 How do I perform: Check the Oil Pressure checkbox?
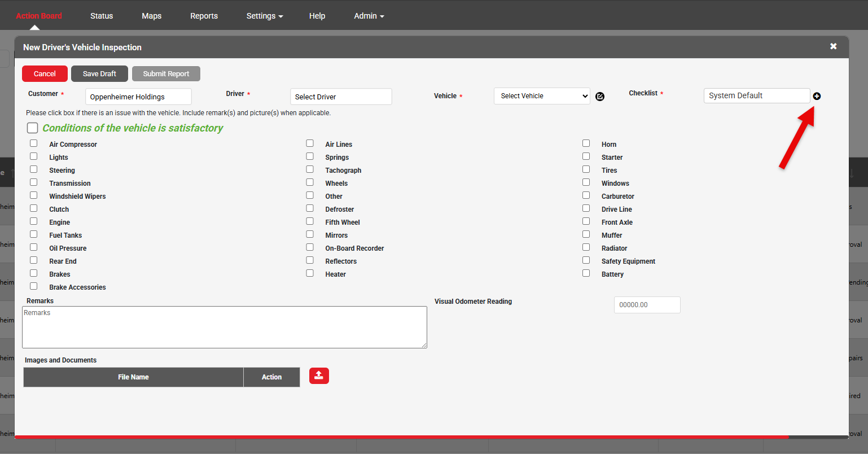[34, 247]
